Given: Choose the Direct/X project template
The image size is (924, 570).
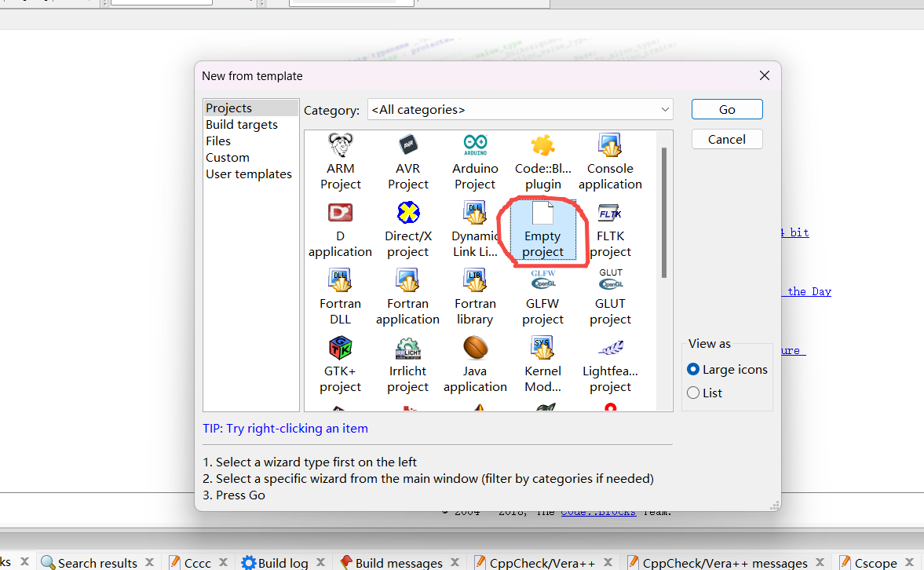Looking at the screenshot, I should click(x=407, y=230).
